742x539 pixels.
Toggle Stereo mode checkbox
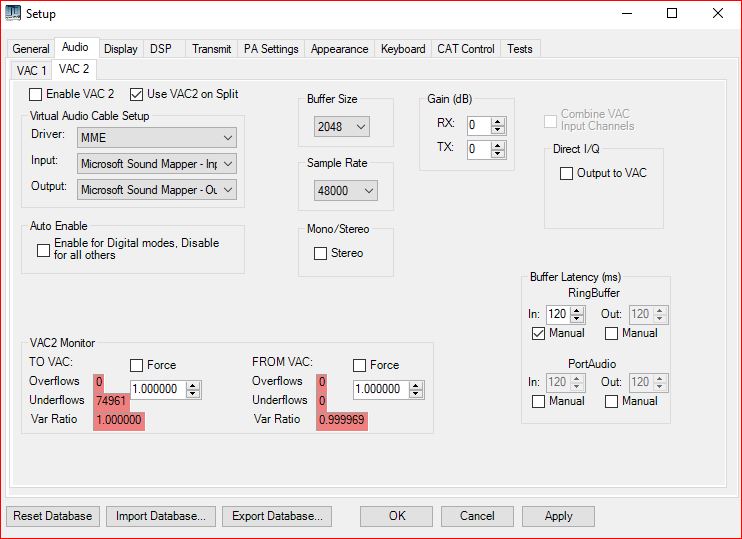320,254
